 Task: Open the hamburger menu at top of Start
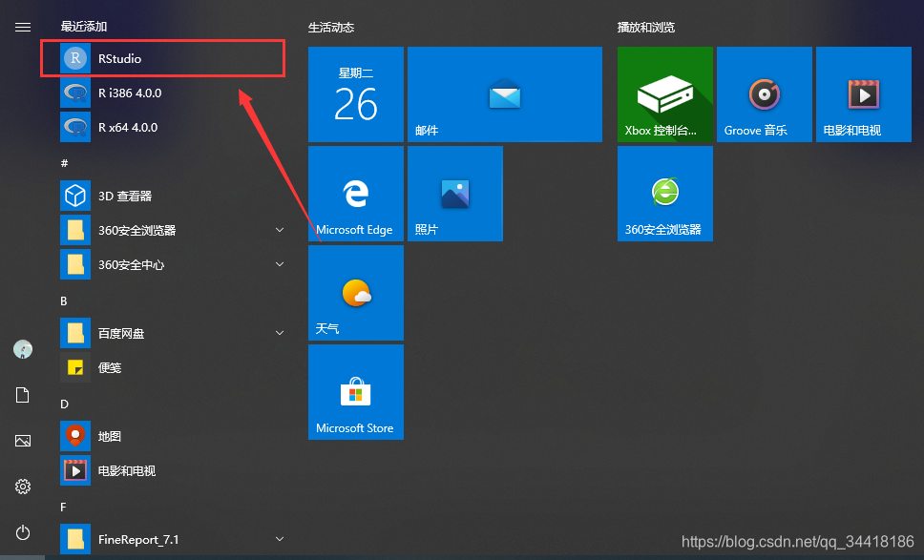tap(22, 27)
